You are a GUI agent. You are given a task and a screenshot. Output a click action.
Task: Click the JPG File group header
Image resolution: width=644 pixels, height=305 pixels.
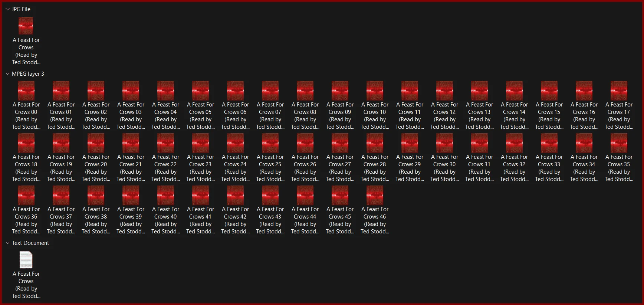21,9
